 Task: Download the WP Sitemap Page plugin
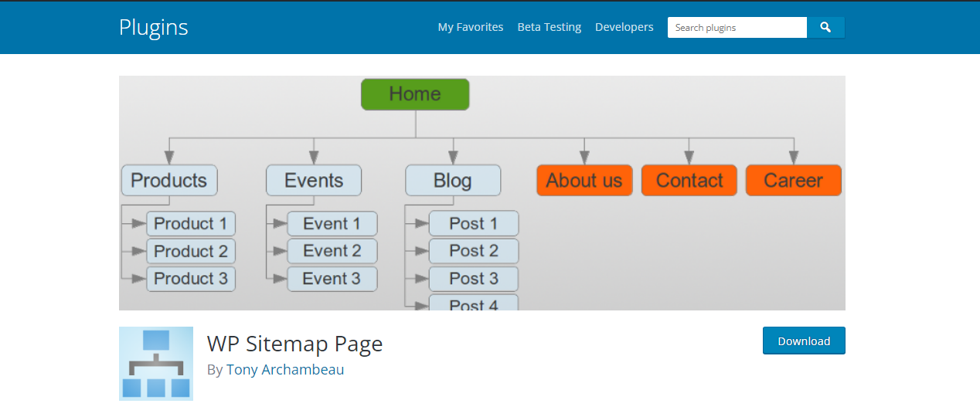(x=804, y=341)
